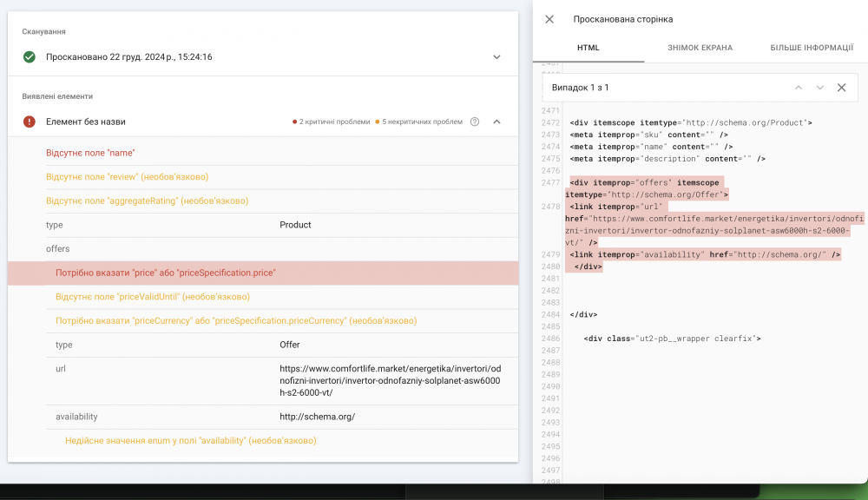The image size is (868, 500).
Task: Open the БІЛЬШЕ ІНФОРМАЦІЇ tab
Action: pos(811,48)
